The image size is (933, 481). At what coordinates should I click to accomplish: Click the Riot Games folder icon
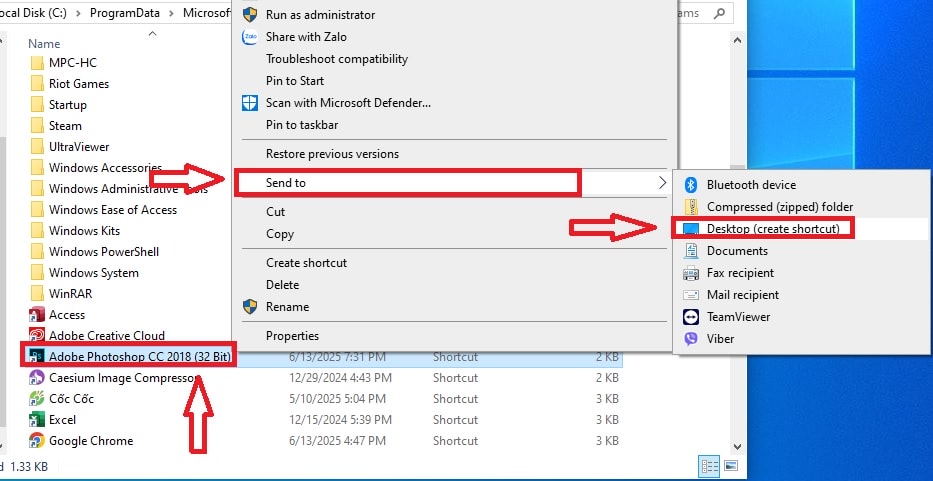click(x=37, y=84)
